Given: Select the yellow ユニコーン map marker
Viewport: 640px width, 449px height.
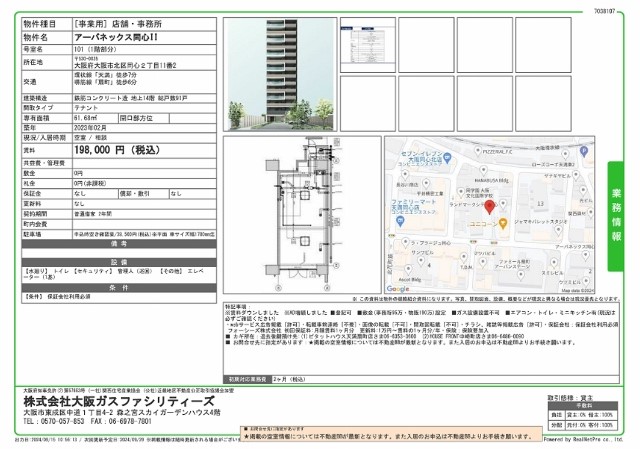Looking at the screenshot, I should (503, 224).
